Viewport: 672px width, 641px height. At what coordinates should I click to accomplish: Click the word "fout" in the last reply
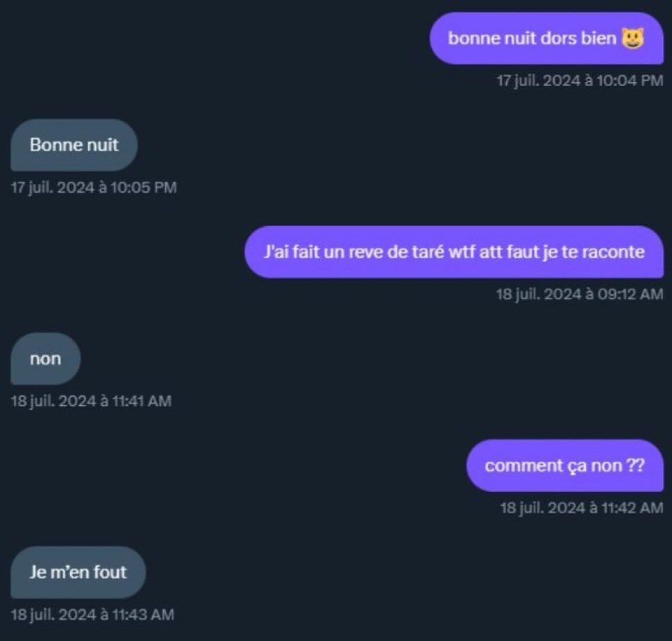point(112,572)
